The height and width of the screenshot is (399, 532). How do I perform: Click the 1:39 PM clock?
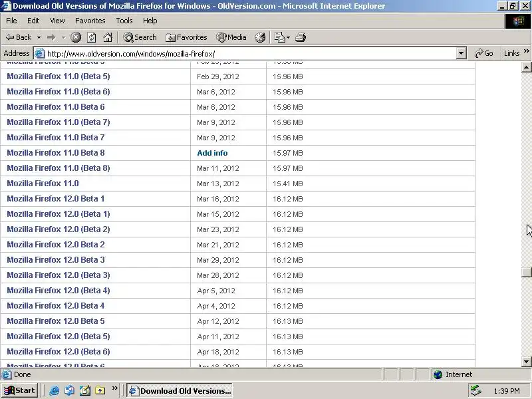point(507,391)
